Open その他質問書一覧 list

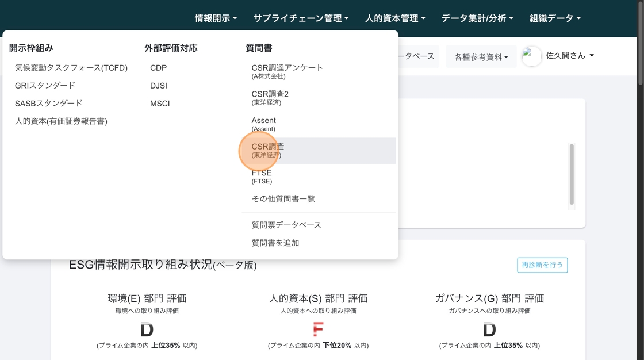point(283,199)
